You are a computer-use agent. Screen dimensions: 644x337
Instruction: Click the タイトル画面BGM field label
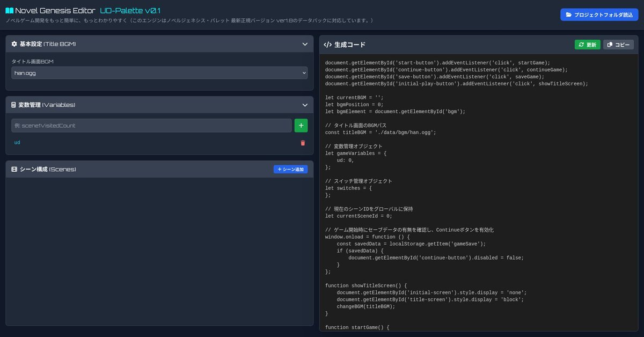coord(33,62)
